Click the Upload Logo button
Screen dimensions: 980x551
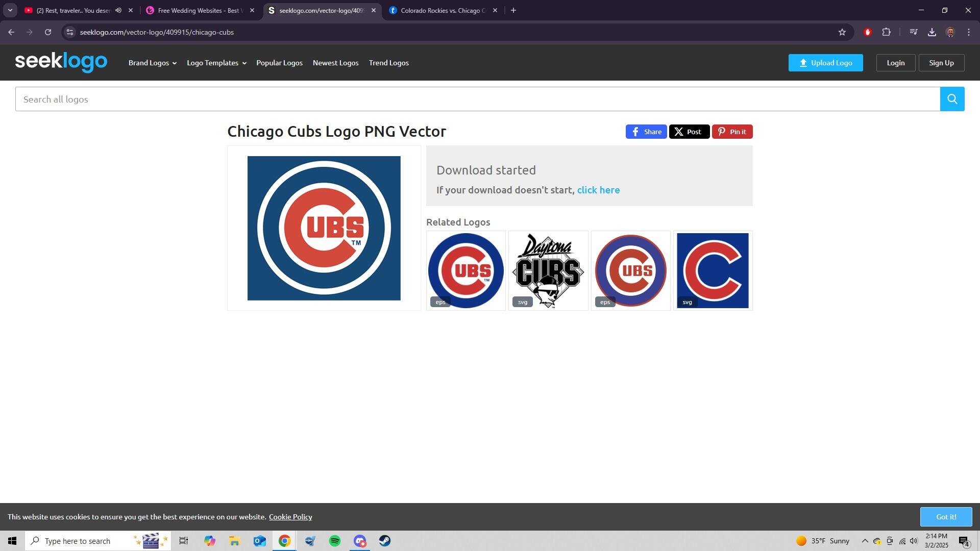click(x=825, y=63)
